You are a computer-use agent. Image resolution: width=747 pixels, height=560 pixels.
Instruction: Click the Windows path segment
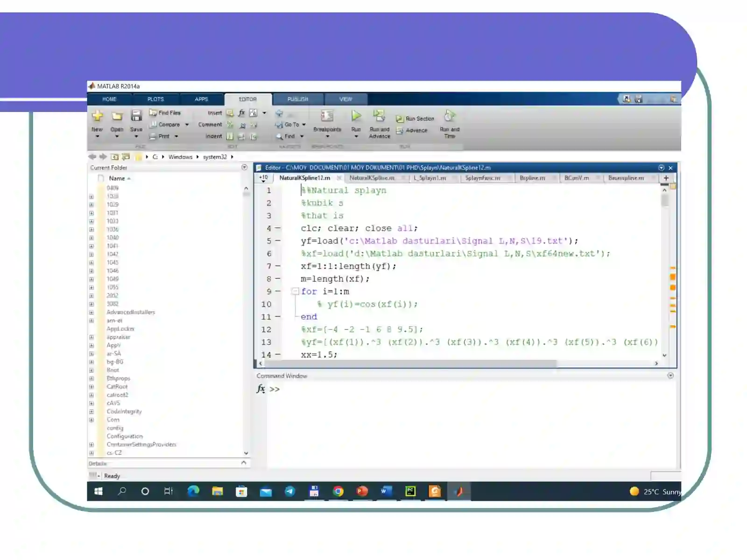point(180,157)
